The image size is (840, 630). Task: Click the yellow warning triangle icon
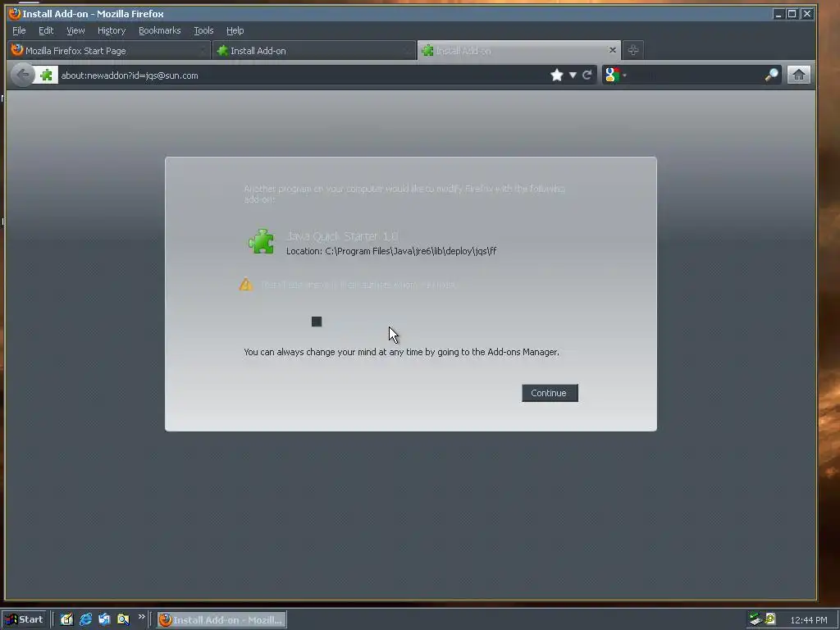tap(246, 285)
